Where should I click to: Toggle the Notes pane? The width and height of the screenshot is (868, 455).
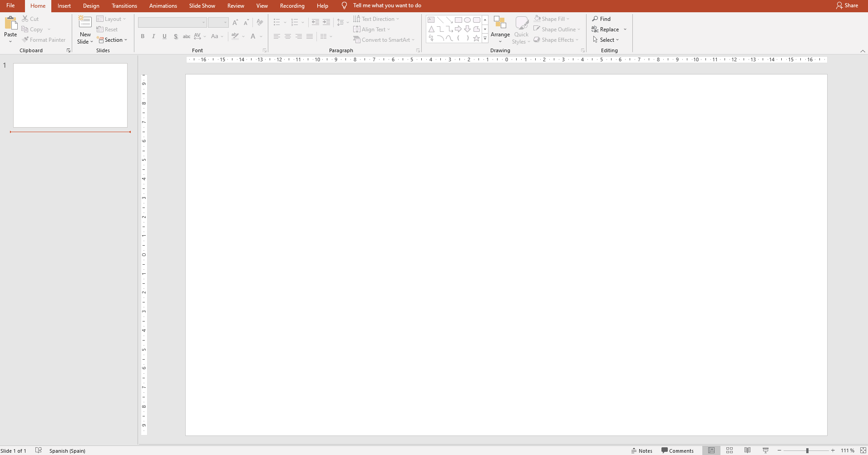pyautogui.click(x=641, y=450)
